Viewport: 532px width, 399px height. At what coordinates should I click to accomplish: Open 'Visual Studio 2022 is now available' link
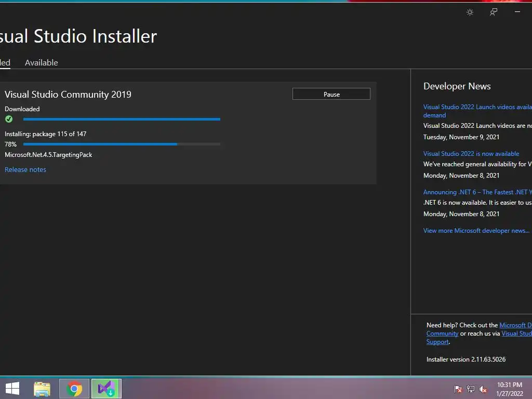tap(471, 154)
